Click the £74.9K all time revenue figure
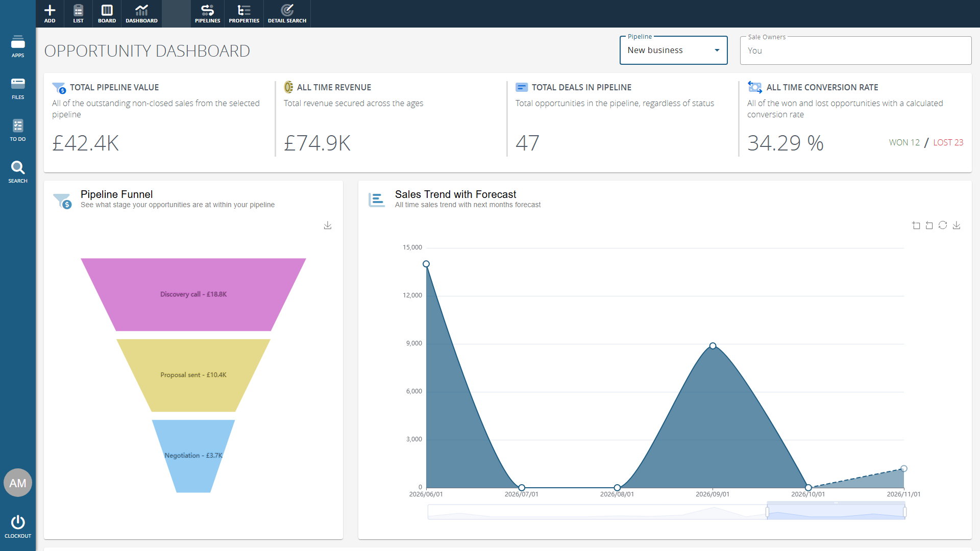This screenshot has height=551, width=980. [317, 143]
